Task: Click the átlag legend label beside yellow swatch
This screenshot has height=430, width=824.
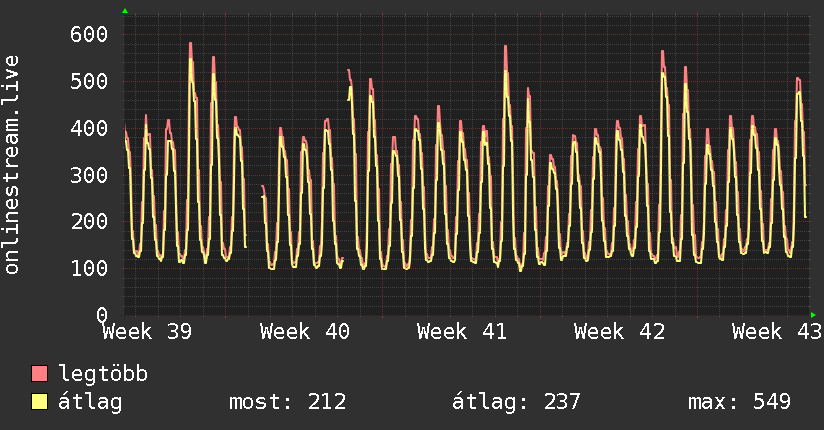Action: click(x=90, y=402)
